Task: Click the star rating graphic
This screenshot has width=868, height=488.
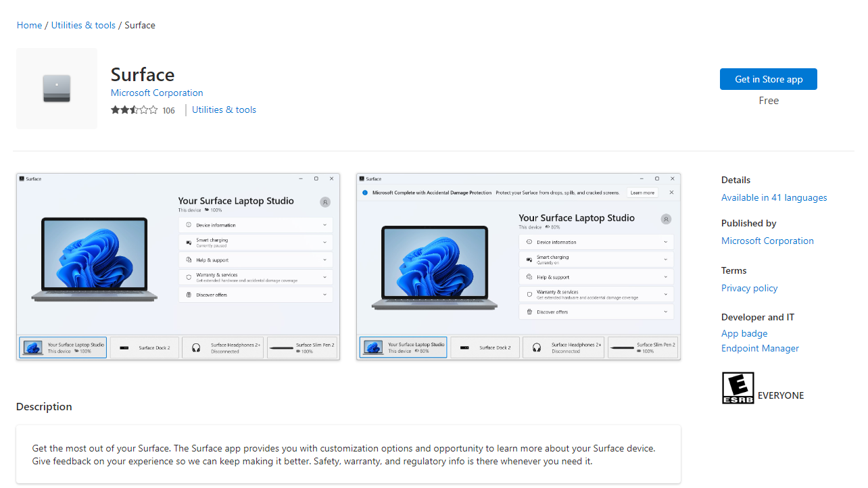Action: [135, 110]
